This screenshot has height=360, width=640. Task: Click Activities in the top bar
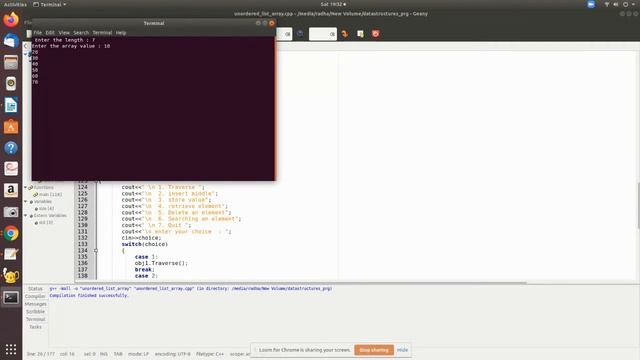[x=15, y=4]
